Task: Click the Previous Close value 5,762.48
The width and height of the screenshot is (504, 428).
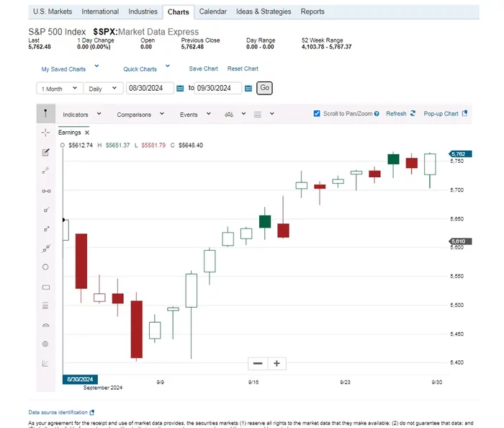Action: coord(192,47)
